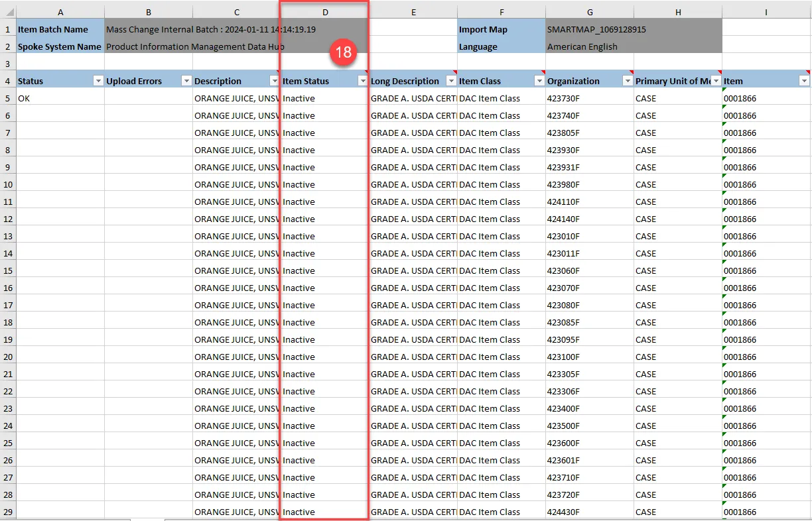Select the SMARTMAP_1069128915 cell
Image resolution: width=812 pixels, height=521 pixels.
[x=596, y=29]
